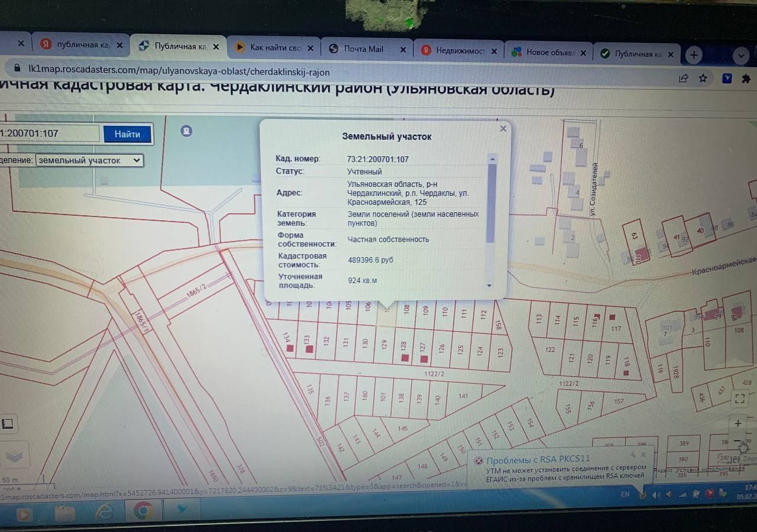Viewport: 757px width, 532px height.
Task: Click the site padlock icon
Action: click(16, 68)
